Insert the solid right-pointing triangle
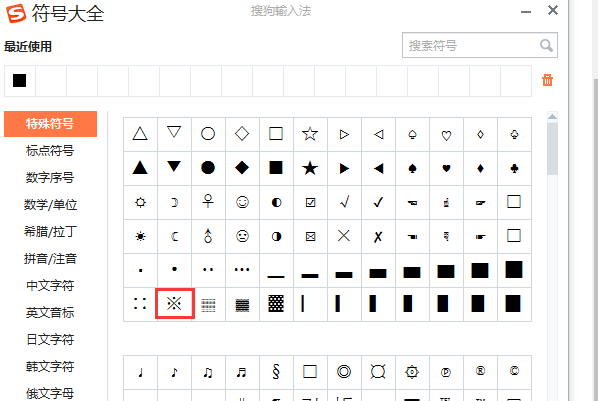598x401 pixels. click(344, 168)
